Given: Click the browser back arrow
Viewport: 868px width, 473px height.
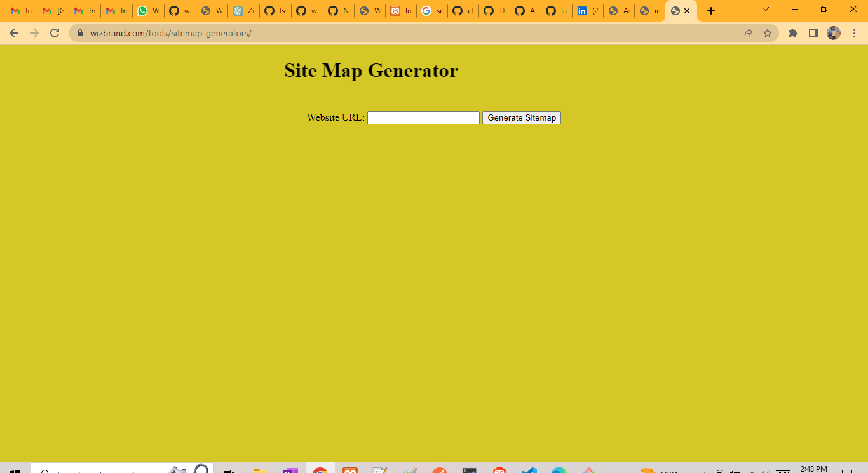Looking at the screenshot, I should 14,33.
